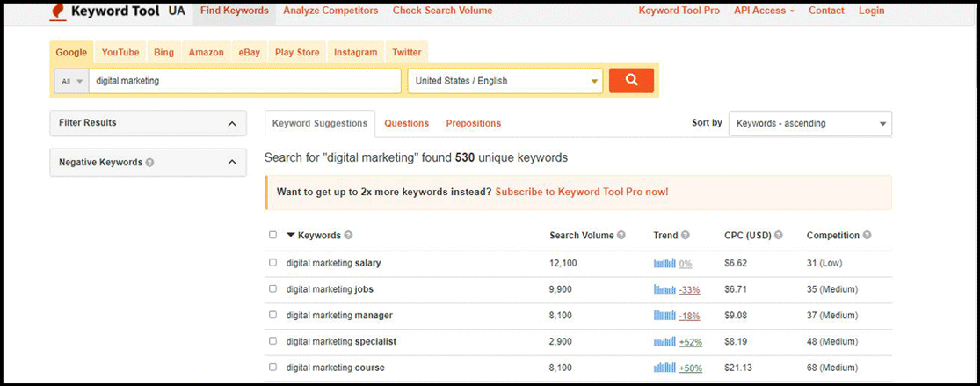Screen dimensions: 980x386
Task: Click the Keyword Tool flame logo
Action: click(x=56, y=11)
